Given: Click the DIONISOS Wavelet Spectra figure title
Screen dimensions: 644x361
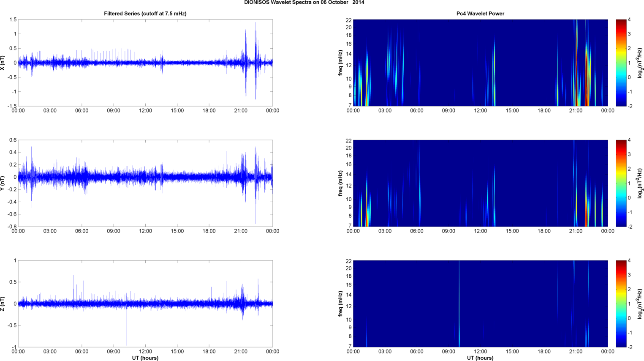Looking at the screenshot, I should tap(304, 3).
